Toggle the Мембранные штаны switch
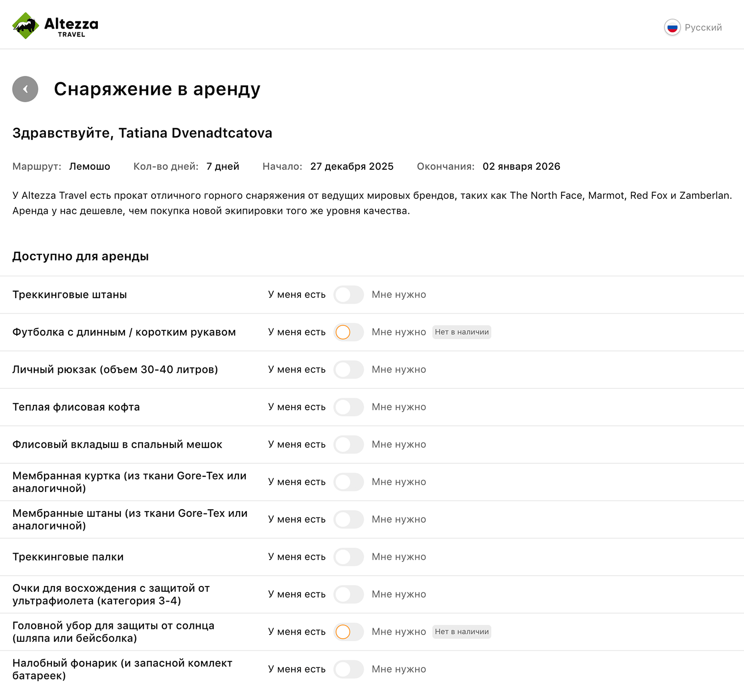This screenshot has width=744, height=700. (349, 519)
